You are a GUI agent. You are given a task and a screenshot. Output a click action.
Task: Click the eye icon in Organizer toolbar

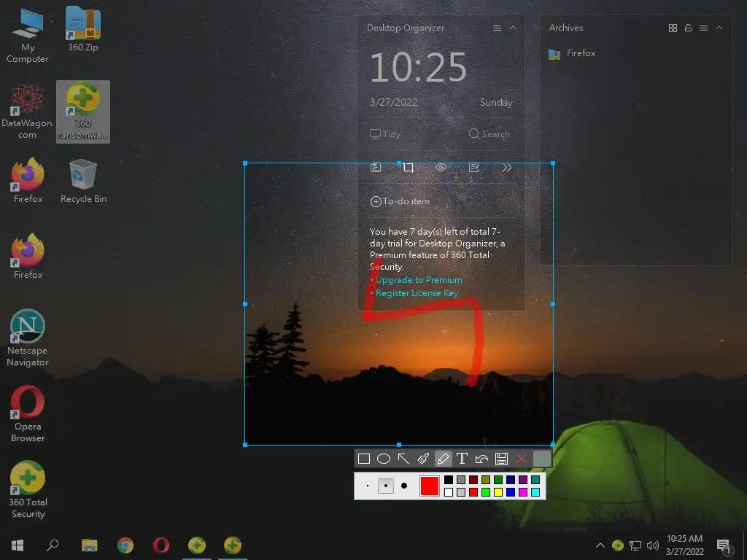point(441,168)
